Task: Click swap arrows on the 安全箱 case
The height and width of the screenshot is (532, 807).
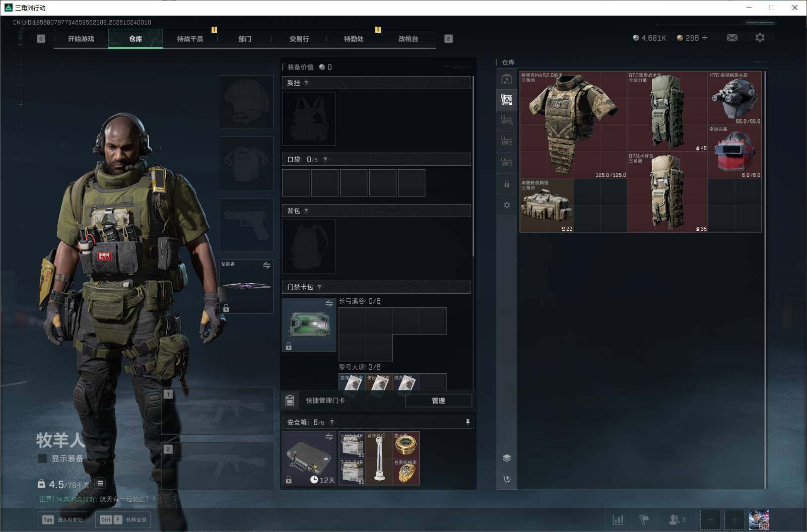Action: point(329,437)
